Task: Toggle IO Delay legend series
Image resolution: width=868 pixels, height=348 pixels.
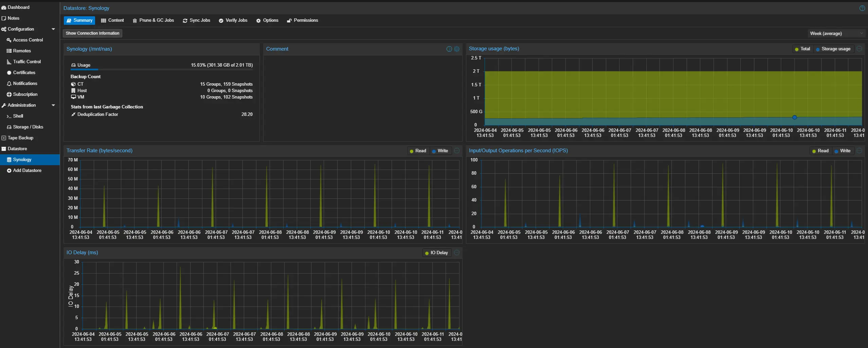Action: coord(436,253)
